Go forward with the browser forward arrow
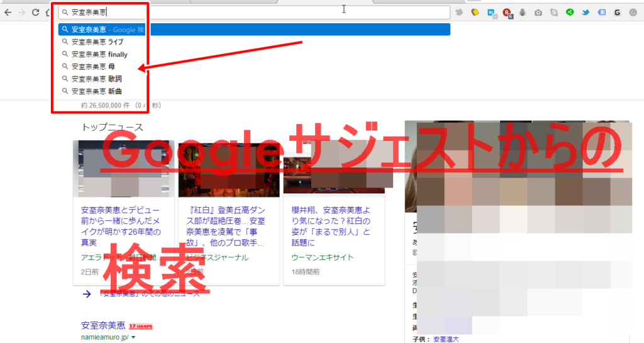The width and height of the screenshot is (644, 343). click(22, 13)
